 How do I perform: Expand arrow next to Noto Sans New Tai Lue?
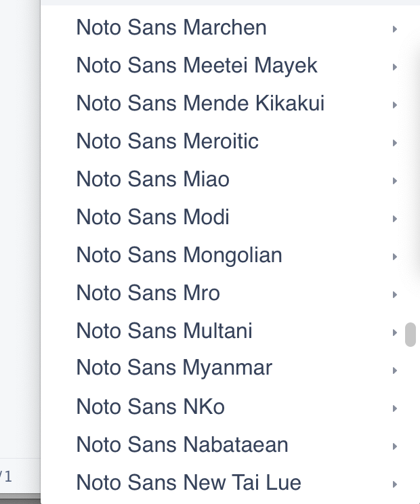click(x=394, y=484)
